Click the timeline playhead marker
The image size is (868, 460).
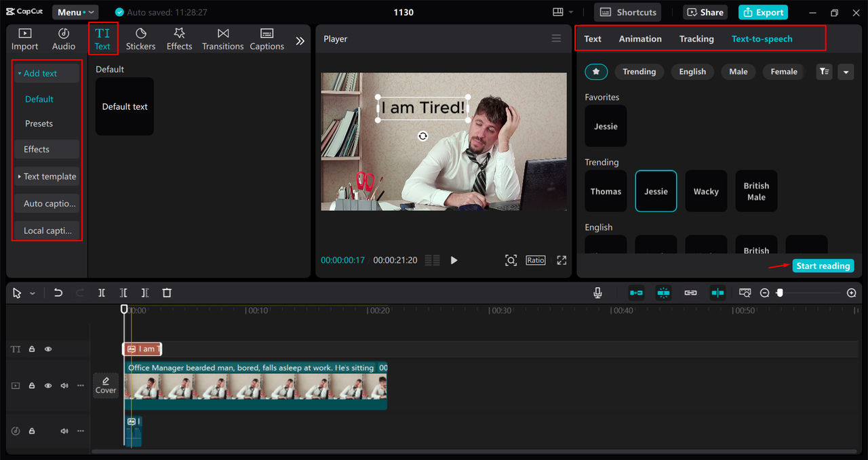(124, 309)
